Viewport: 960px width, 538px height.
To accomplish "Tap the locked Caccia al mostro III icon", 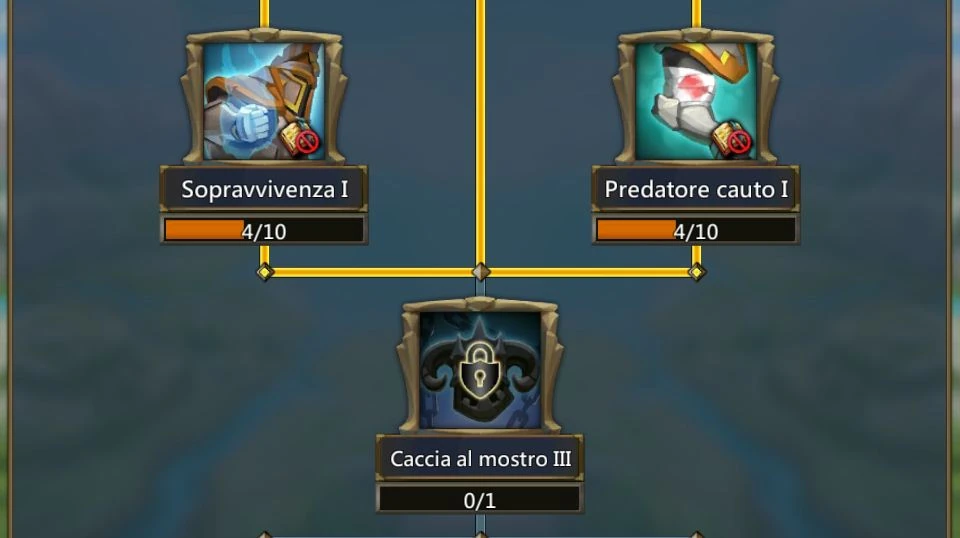I will pyautogui.click(x=481, y=370).
